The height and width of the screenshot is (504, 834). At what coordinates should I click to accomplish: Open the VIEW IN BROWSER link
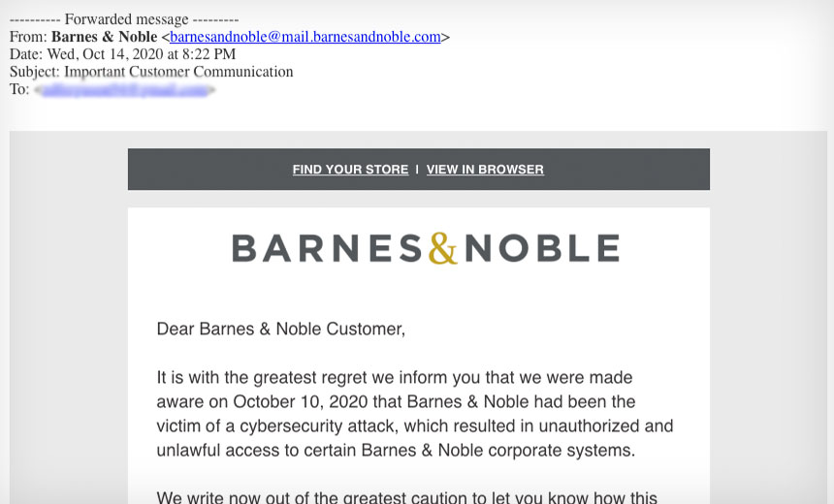[485, 169]
